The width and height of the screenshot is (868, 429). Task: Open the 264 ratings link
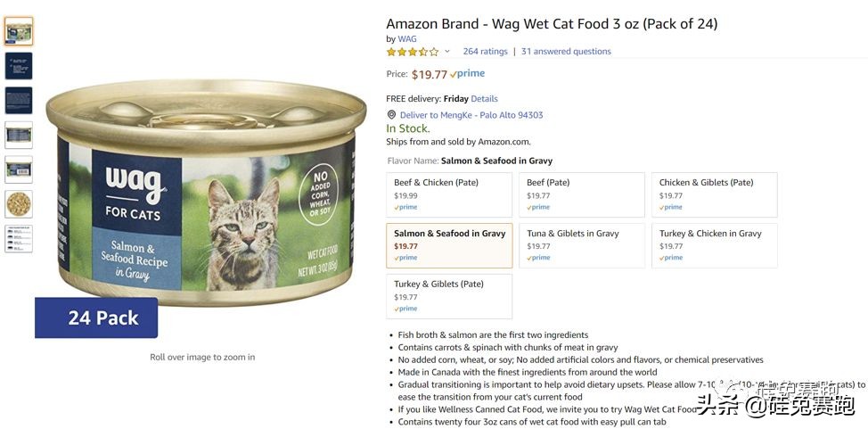485,52
